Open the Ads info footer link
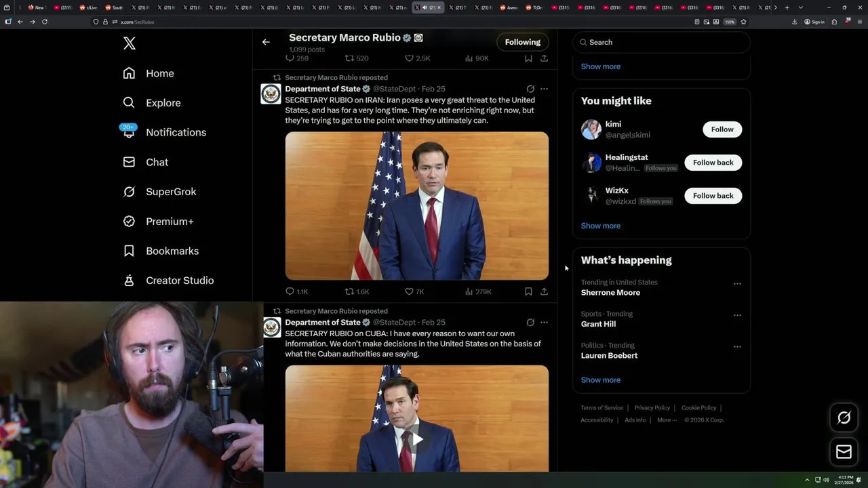Viewport: 868px width, 488px height. (x=635, y=420)
